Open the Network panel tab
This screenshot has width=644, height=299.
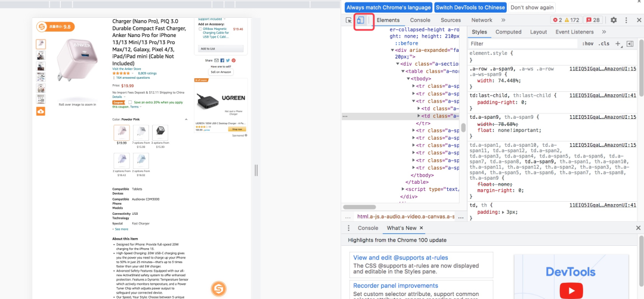point(482,20)
